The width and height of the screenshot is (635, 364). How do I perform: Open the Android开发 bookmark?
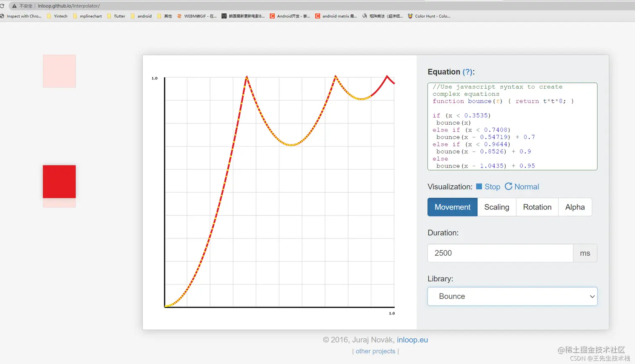[290, 16]
